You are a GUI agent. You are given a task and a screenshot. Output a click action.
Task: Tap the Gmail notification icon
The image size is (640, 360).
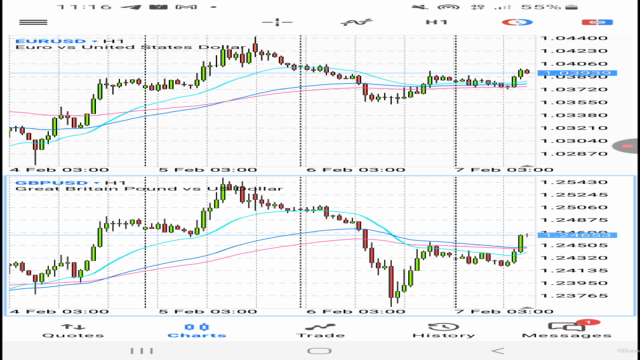tap(186, 7)
